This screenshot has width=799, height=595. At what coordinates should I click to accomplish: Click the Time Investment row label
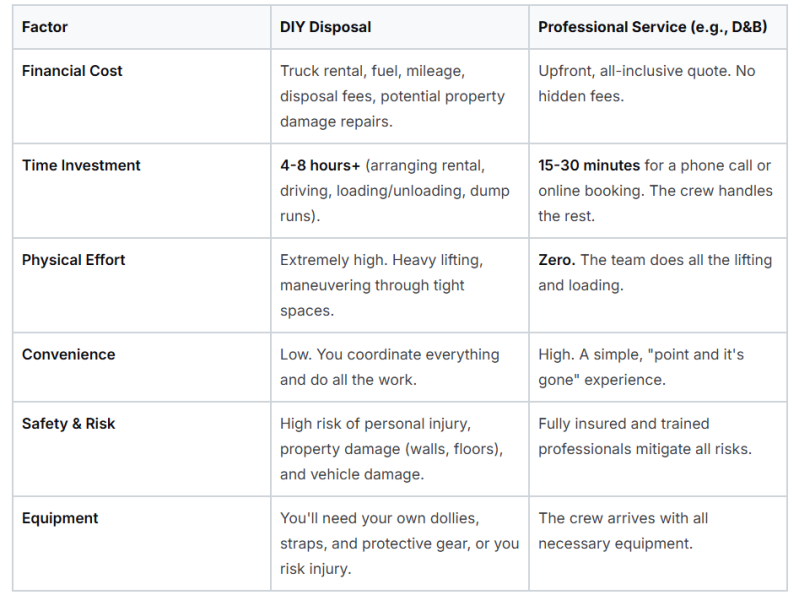81,166
